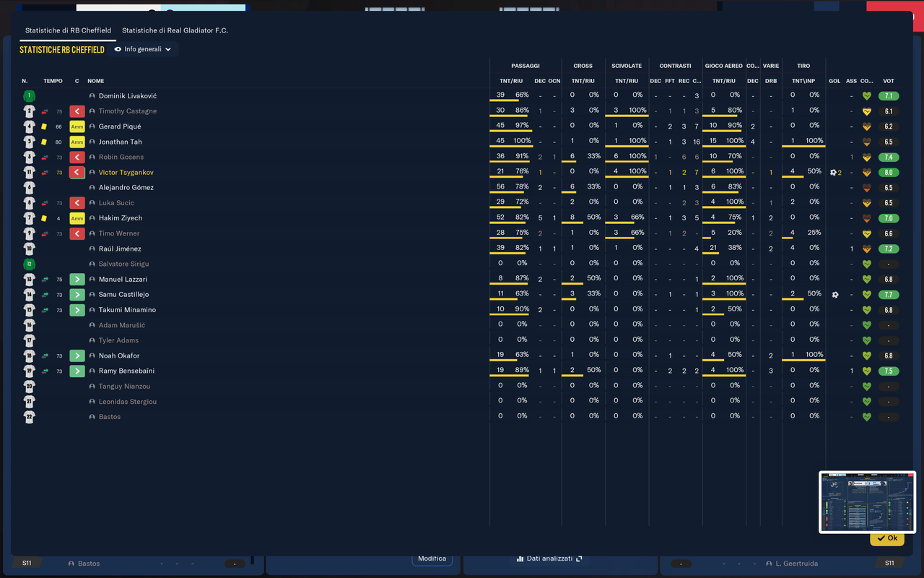Sort by the GOL column header
The width and height of the screenshot is (924, 578).
click(834, 81)
